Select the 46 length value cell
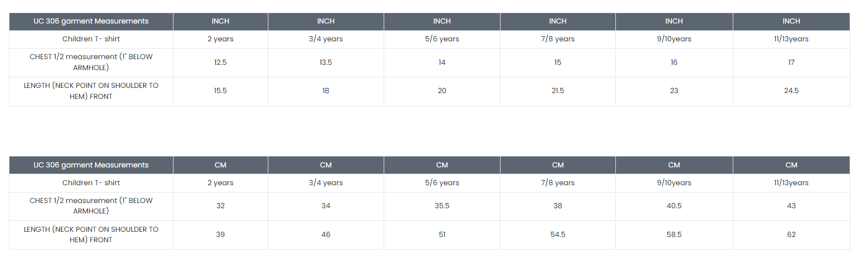Viewport: 868px width, 259px height. [x=325, y=235]
